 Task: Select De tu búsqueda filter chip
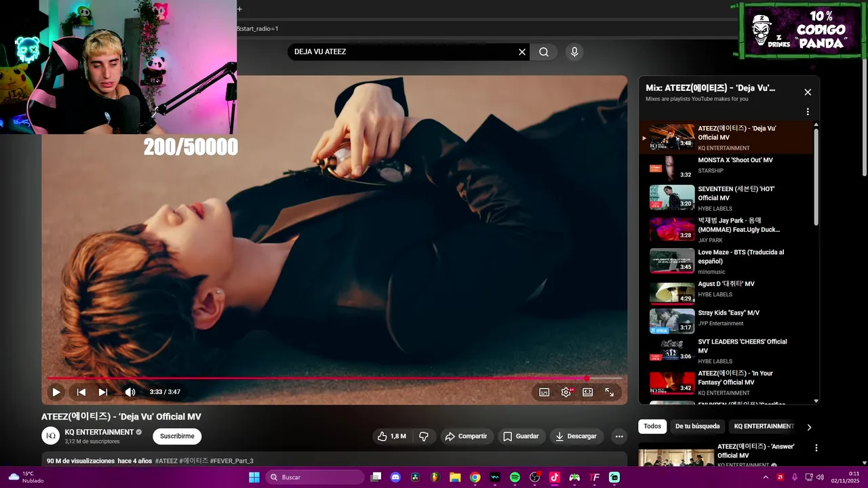pyautogui.click(x=697, y=426)
